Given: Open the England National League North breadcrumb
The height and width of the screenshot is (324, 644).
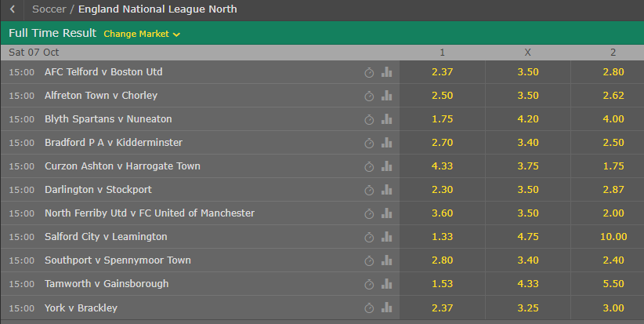Looking at the screenshot, I should tap(157, 9).
